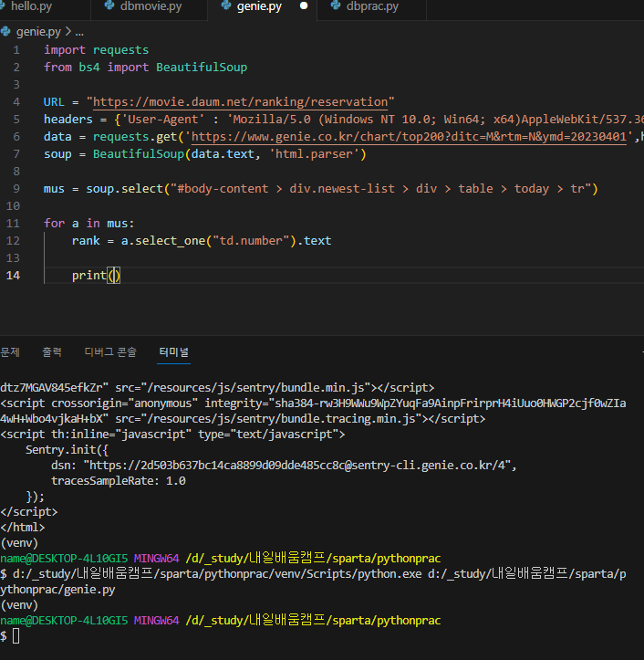This screenshot has width=644, height=660.
Task: Click the Python icon on dbmovie.py tab
Action: (109, 5)
